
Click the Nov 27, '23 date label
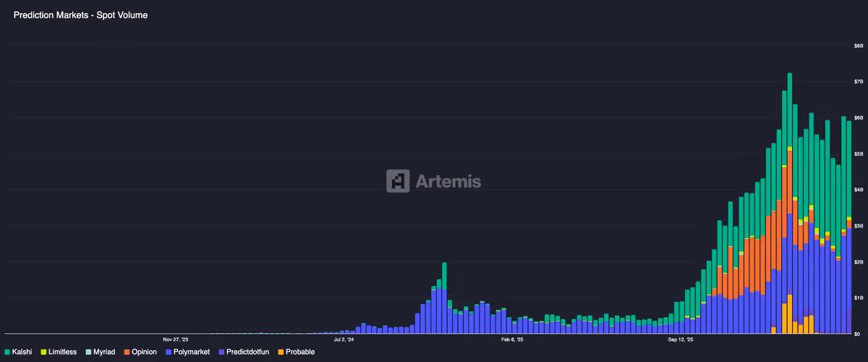(176, 339)
